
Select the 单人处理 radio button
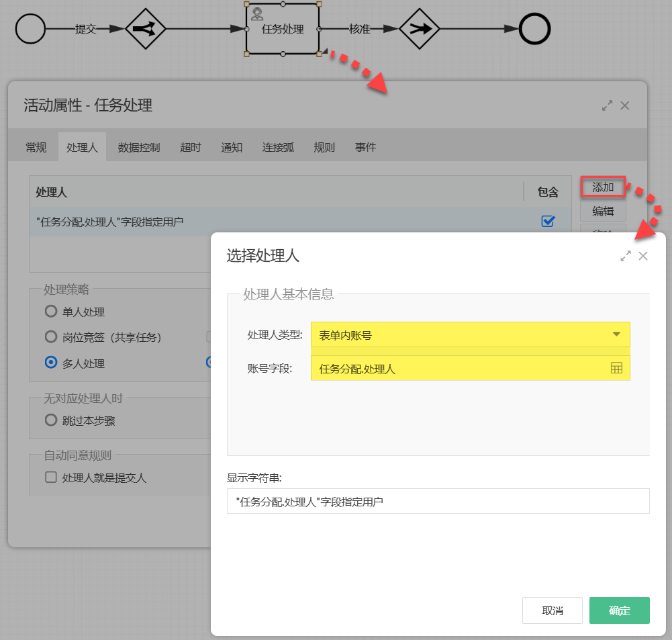pos(50,311)
